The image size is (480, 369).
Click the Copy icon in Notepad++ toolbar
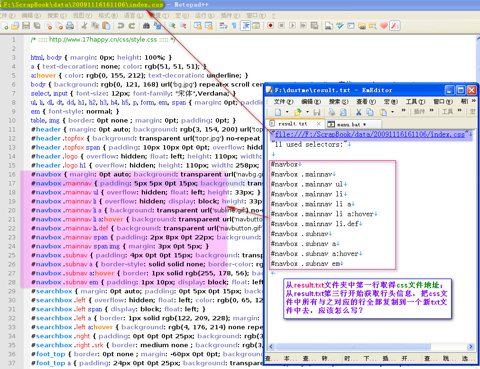(x=95, y=26)
